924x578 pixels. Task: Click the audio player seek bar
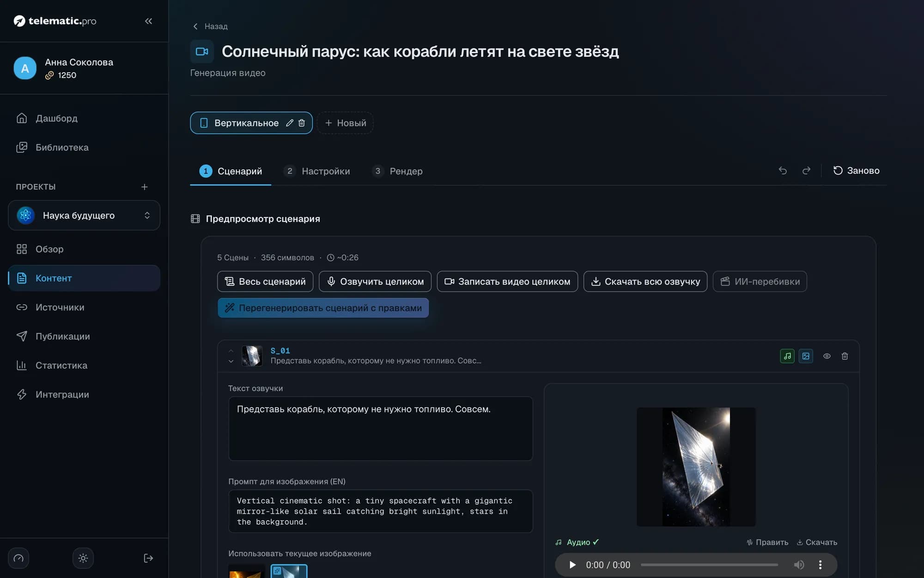[x=709, y=565]
